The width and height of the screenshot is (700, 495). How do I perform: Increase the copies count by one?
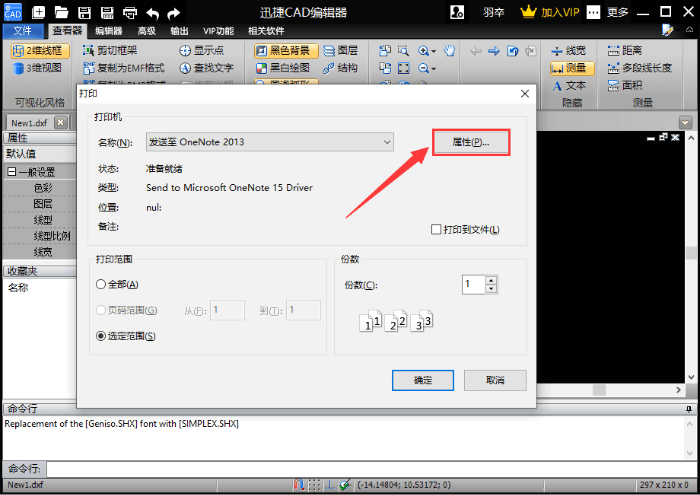click(491, 280)
